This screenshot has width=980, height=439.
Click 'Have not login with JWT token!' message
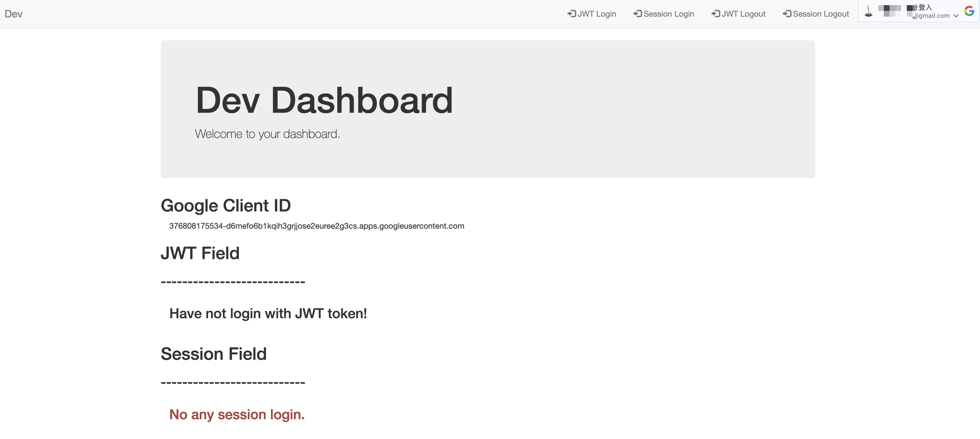point(268,313)
